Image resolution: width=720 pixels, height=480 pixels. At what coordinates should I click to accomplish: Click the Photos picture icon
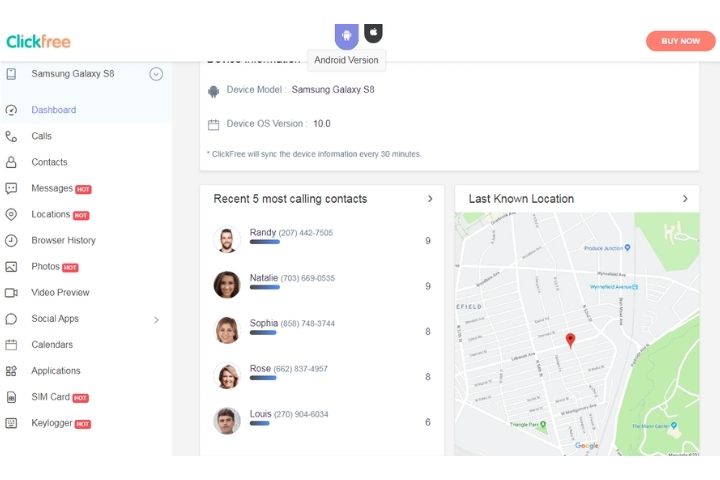(11, 267)
